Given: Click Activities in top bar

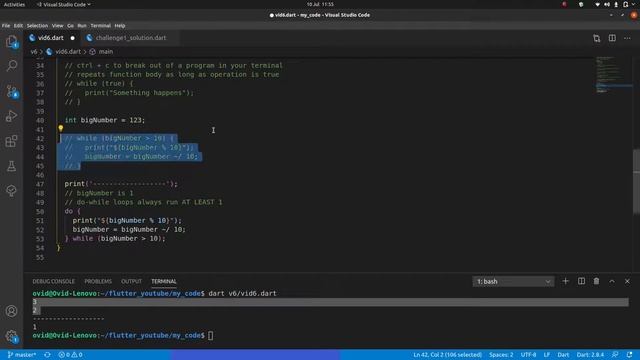Looking at the screenshot, I should (x=14, y=4).
